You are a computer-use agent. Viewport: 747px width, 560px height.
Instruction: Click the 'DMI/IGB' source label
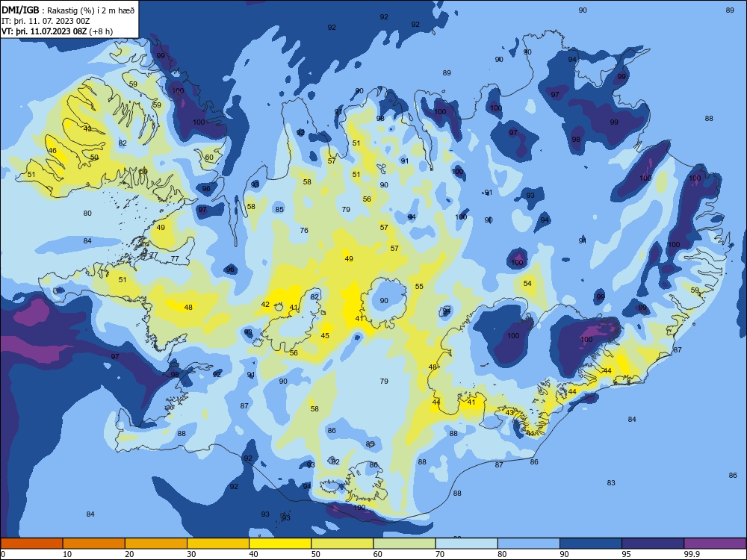20,10
